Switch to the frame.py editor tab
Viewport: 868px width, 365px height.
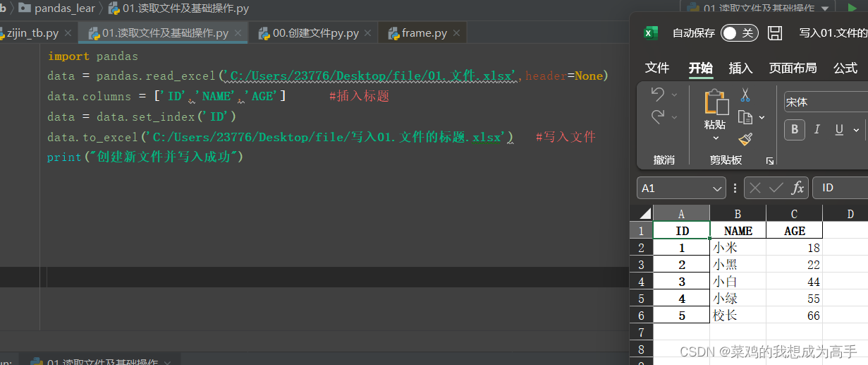[x=424, y=33]
